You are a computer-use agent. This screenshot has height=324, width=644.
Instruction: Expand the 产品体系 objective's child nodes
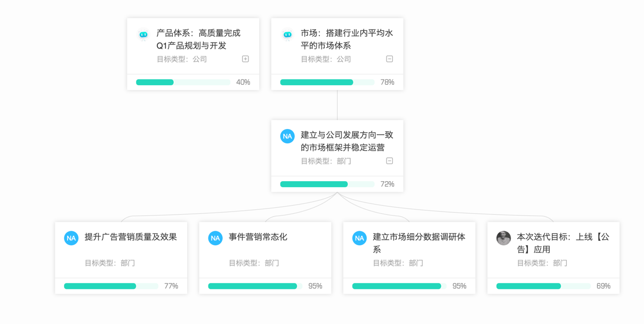pos(245,59)
